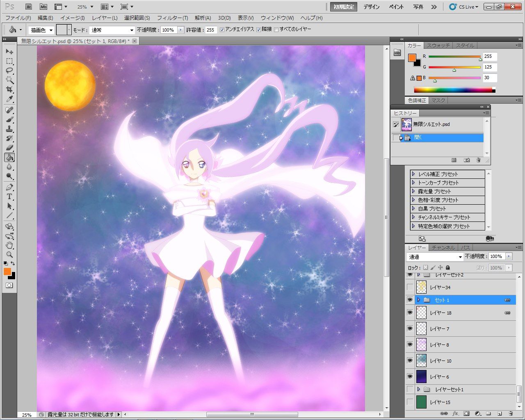This screenshot has height=420, width=525.
Task: Select the Dodge tool
Action: (9, 176)
